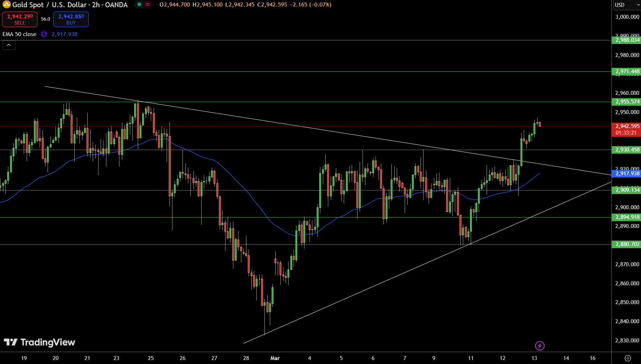Click the 2,988.034 price level label

point(627,40)
